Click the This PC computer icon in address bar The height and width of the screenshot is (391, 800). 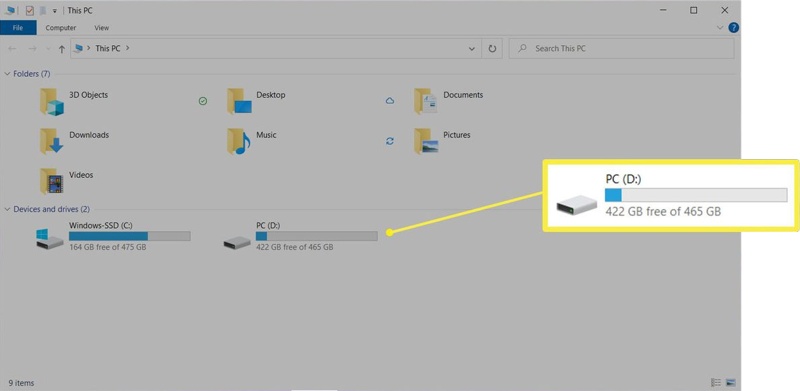(x=78, y=48)
